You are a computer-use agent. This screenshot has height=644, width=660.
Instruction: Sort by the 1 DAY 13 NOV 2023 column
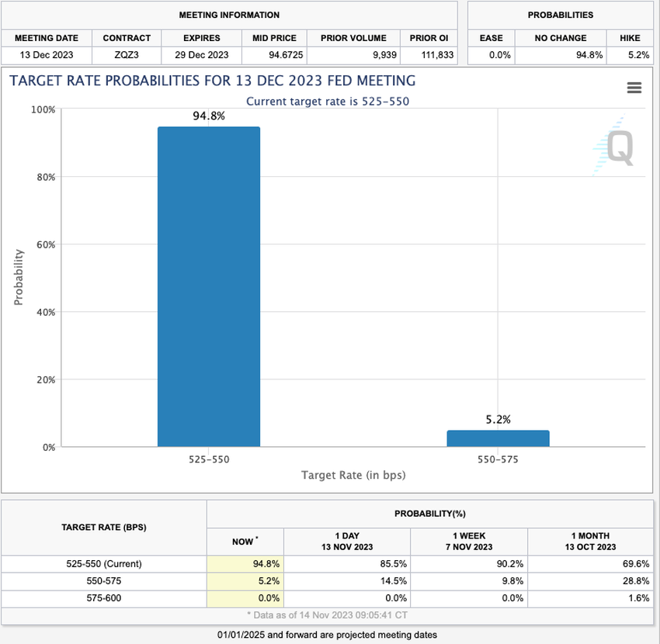click(x=346, y=541)
